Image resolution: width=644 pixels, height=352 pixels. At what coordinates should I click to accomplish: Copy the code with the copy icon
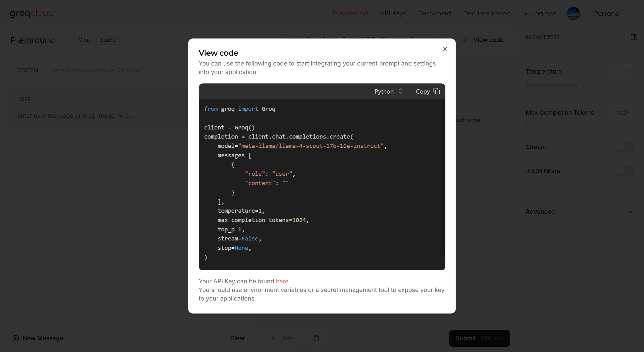coord(437,91)
